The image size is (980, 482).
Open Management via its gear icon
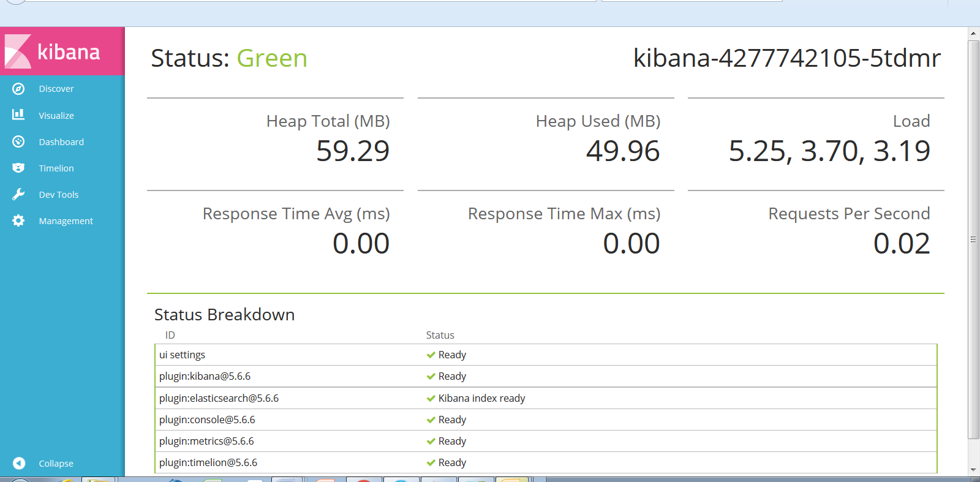[x=18, y=220]
